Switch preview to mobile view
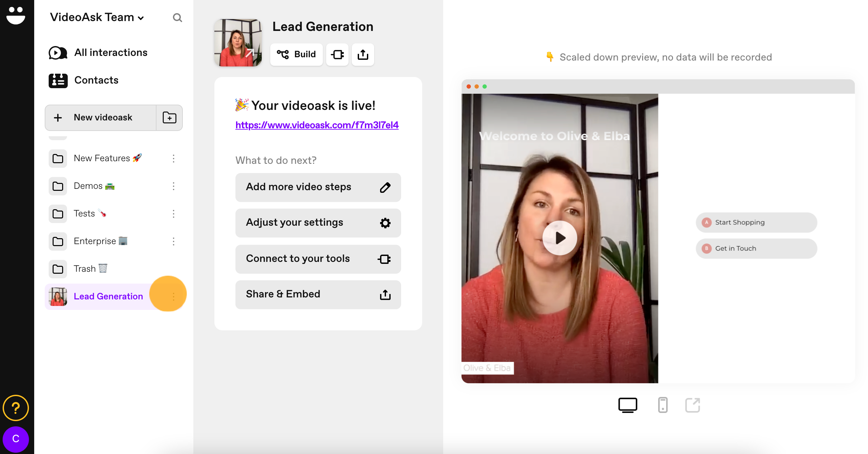 click(x=663, y=405)
